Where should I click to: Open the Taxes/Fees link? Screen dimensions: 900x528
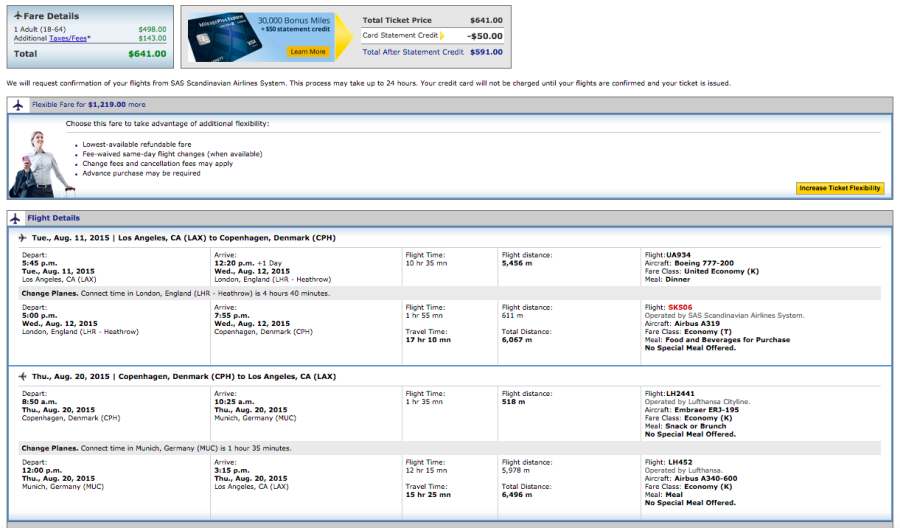[68, 38]
